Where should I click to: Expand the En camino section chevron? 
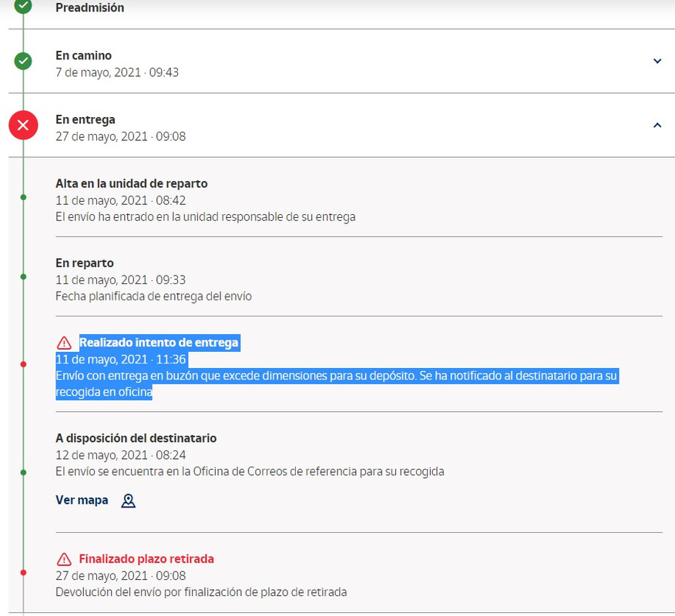(657, 61)
